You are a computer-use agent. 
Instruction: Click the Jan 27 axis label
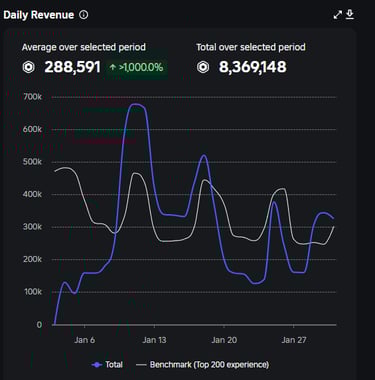coord(294,340)
